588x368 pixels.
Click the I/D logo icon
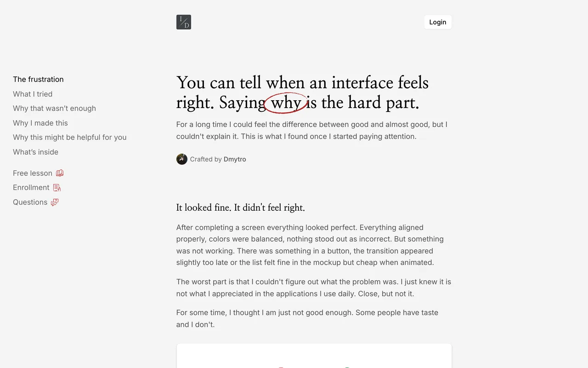(184, 22)
